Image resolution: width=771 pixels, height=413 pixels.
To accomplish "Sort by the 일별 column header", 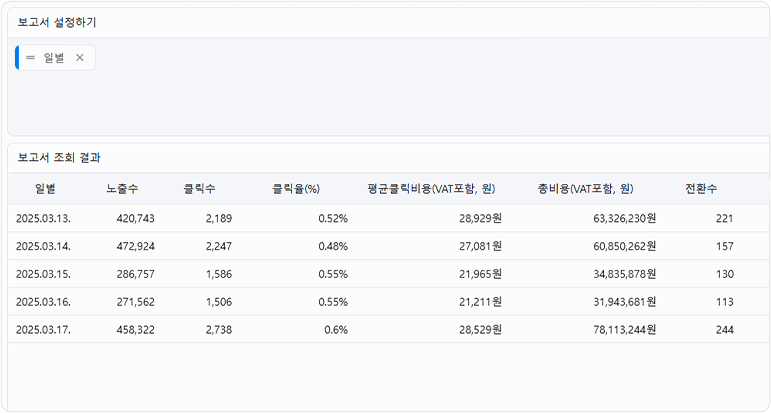I will tap(45, 189).
